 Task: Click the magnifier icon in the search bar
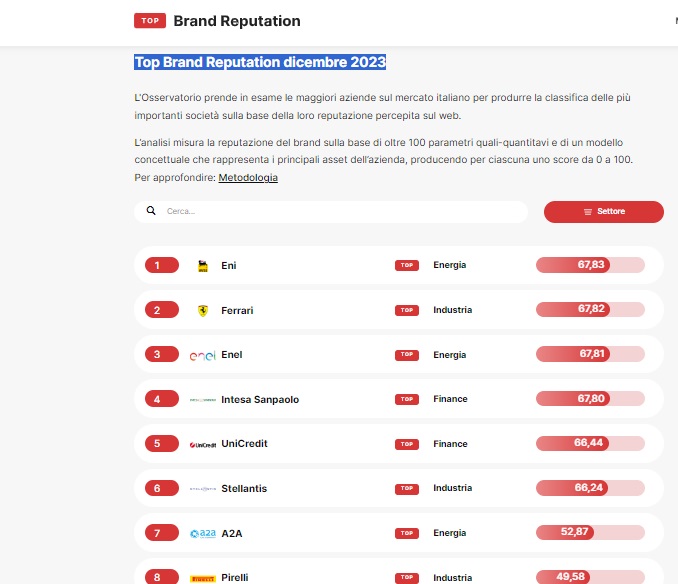coord(151,211)
